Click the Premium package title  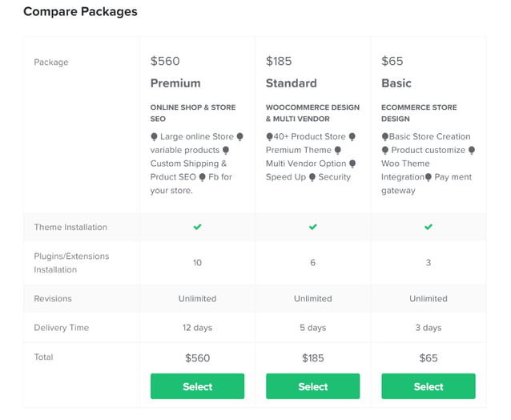(x=175, y=83)
